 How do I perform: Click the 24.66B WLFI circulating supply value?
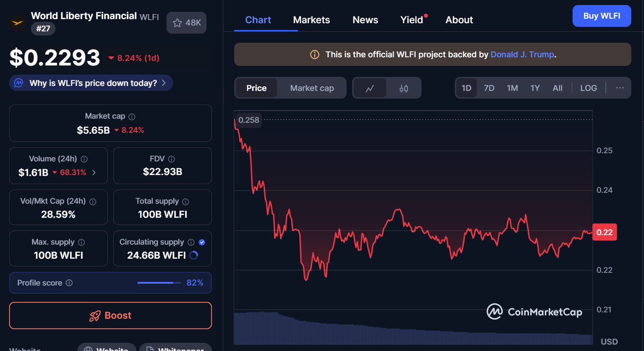click(156, 256)
